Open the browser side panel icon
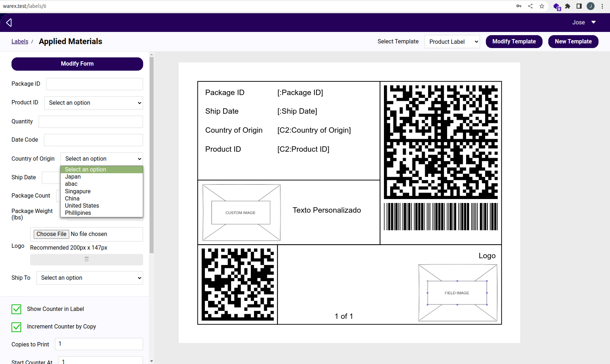Viewport: 610px width, 364px height. [x=579, y=6]
